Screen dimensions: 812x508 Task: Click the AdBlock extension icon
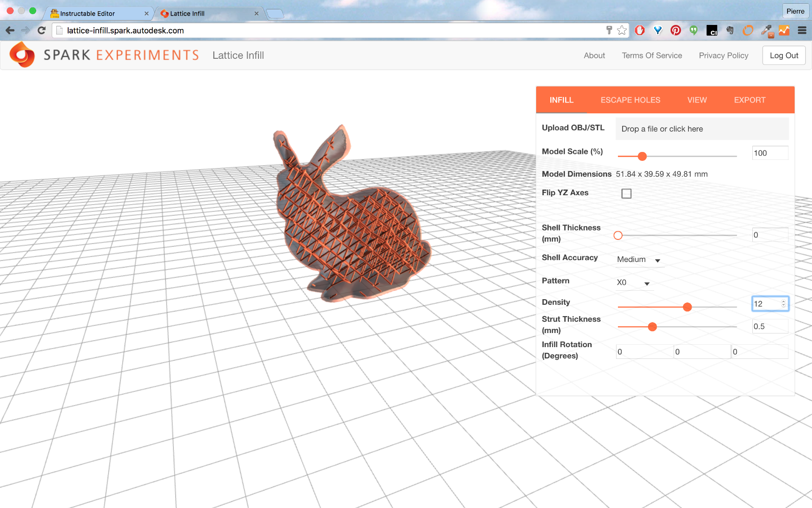[640, 30]
